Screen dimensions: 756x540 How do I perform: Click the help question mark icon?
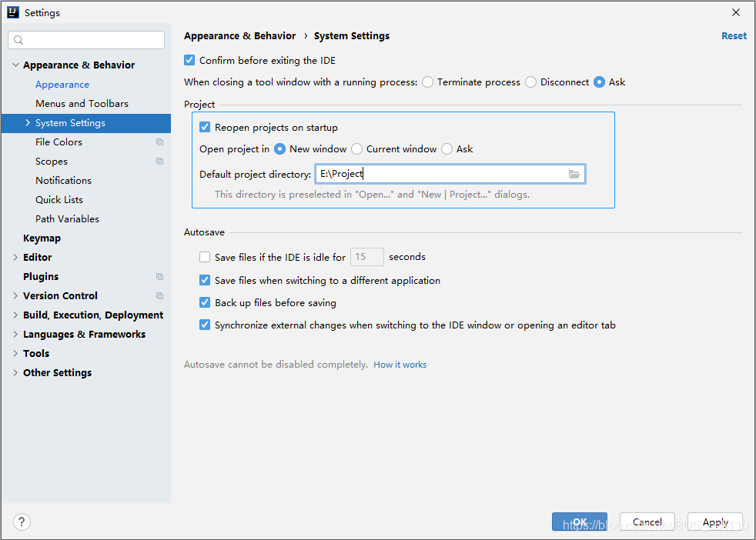tap(21, 522)
